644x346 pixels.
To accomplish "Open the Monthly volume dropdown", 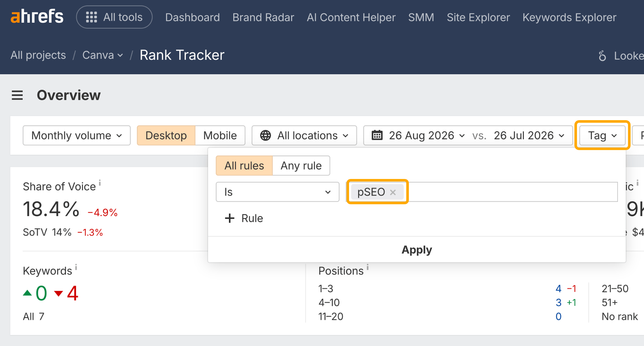I will 77,136.
